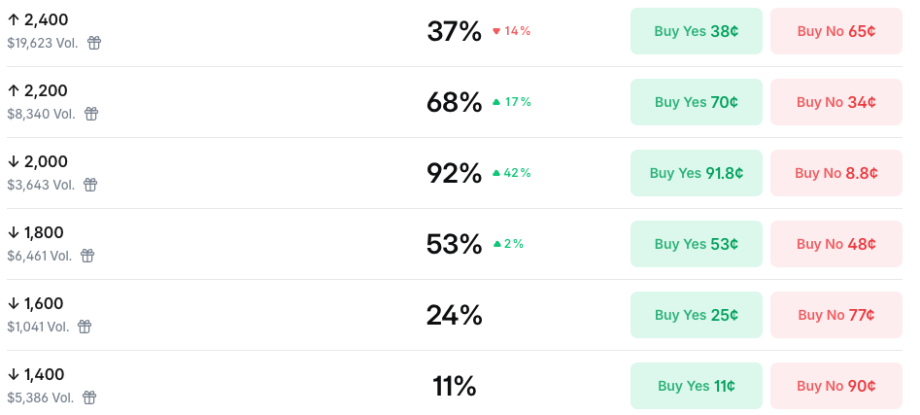Tap Buy No 77¢ button
Viewport: 920px width, 415px height.
(836, 315)
